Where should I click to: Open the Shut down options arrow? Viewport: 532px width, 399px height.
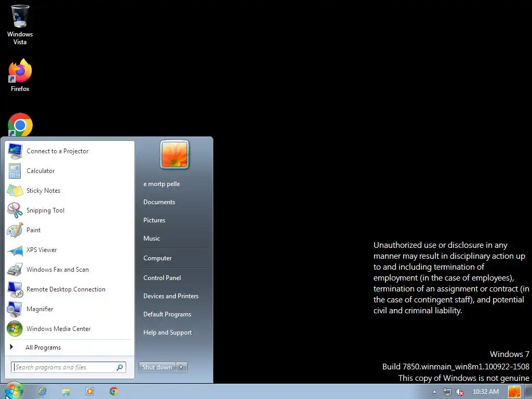point(181,367)
